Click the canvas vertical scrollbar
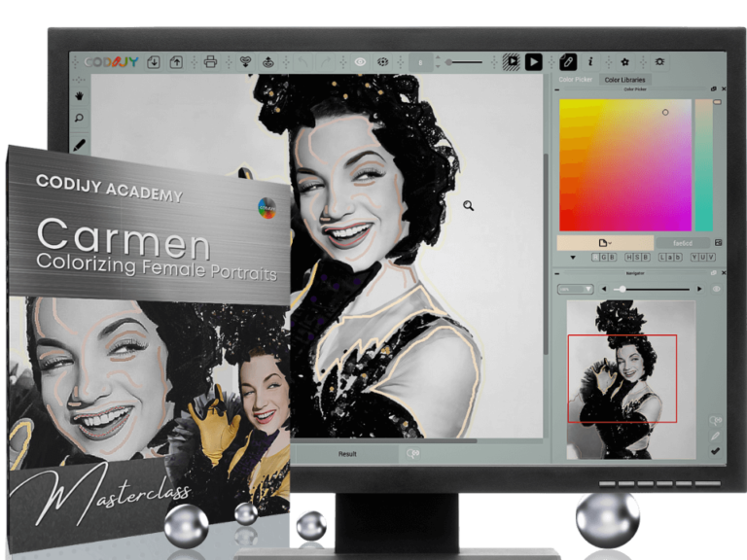 pos(546,254)
